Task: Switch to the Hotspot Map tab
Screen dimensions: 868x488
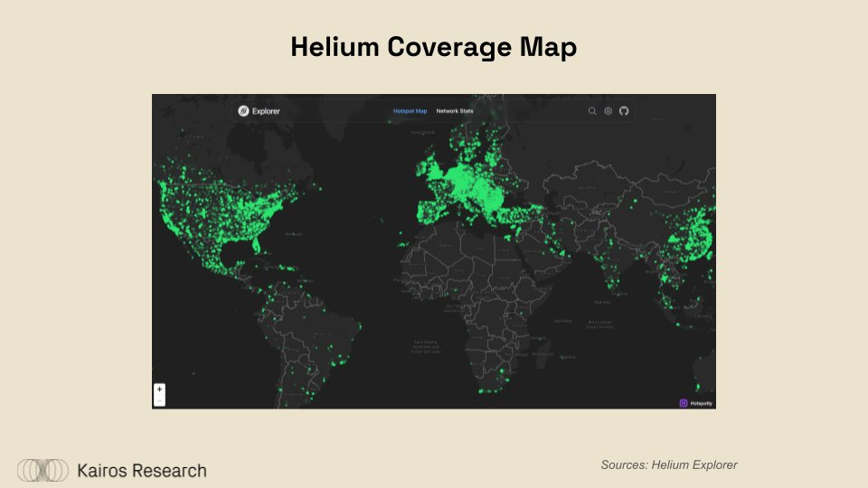Action: point(410,110)
